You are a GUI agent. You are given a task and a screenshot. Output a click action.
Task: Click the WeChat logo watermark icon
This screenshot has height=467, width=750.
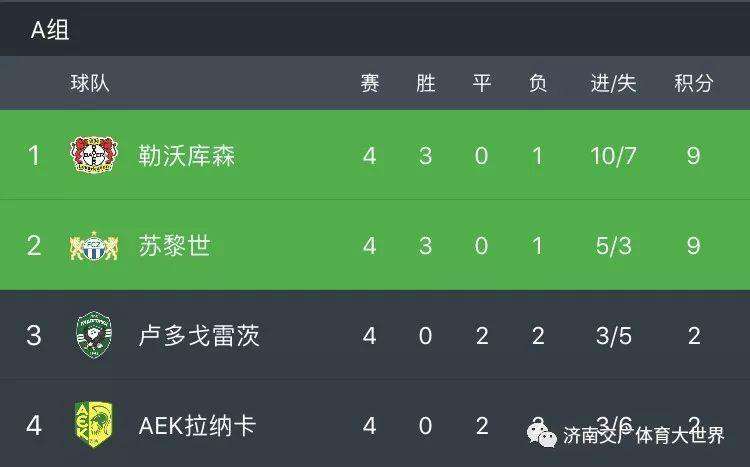pyautogui.click(x=541, y=433)
